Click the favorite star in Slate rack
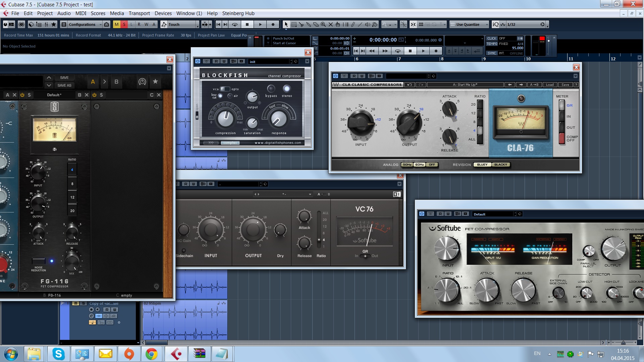Screen dimensions: 644x362 [x=155, y=81]
